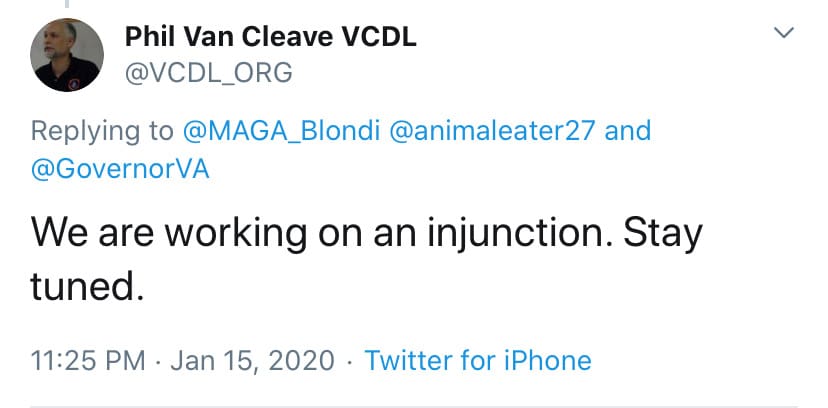Click the word 'and' in the reply line
This screenshot has height=408, width=828.
coord(628,131)
